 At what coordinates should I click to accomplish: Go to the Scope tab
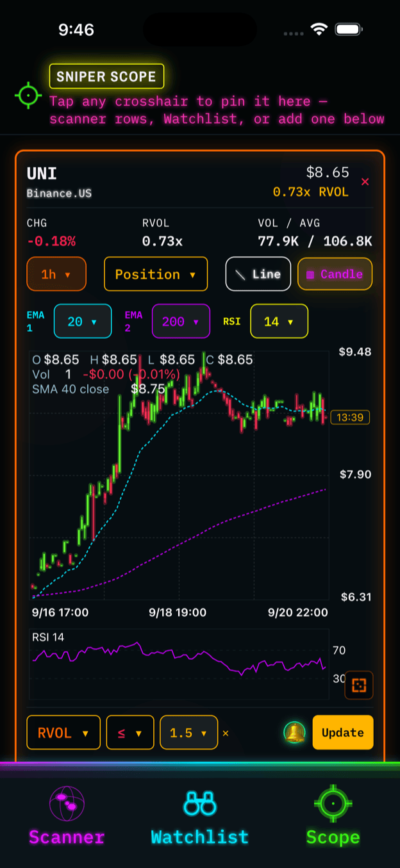coord(333,816)
